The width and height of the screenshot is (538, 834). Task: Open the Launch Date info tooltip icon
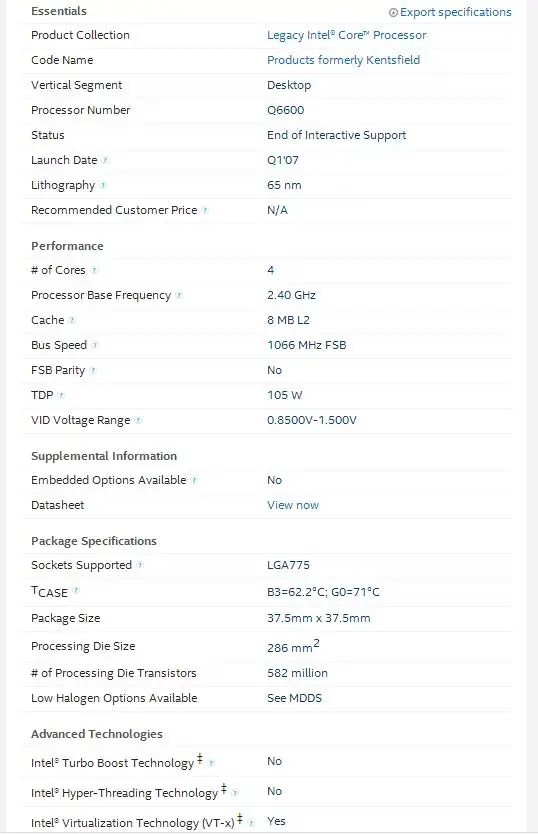click(x=105, y=160)
